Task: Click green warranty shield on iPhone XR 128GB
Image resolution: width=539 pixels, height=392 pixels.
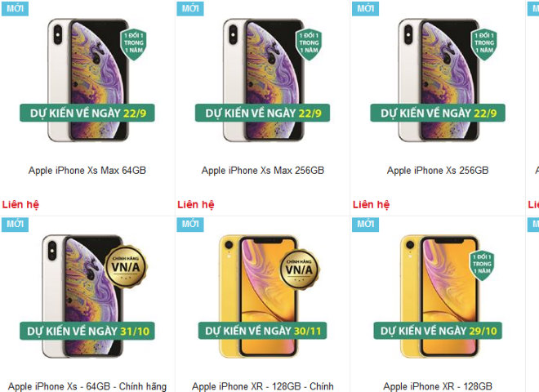Action: [x=482, y=265]
